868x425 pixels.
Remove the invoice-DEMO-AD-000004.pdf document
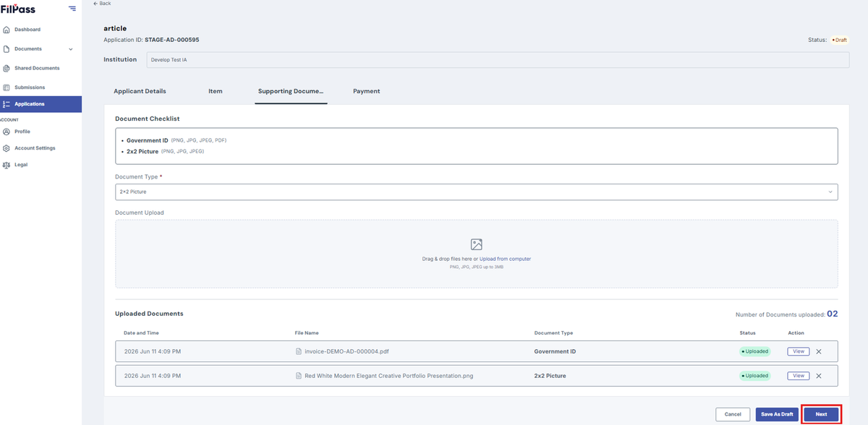coord(819,351)
